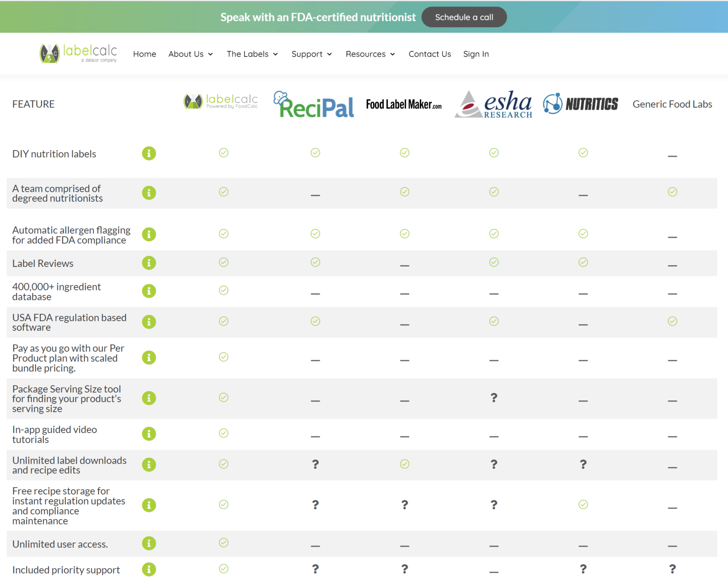Click the question mark in Nutritics priority support cell

(x=583, y=569)
